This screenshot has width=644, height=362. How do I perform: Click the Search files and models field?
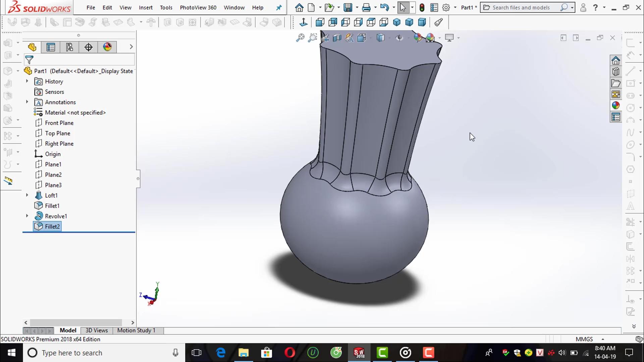523,7
